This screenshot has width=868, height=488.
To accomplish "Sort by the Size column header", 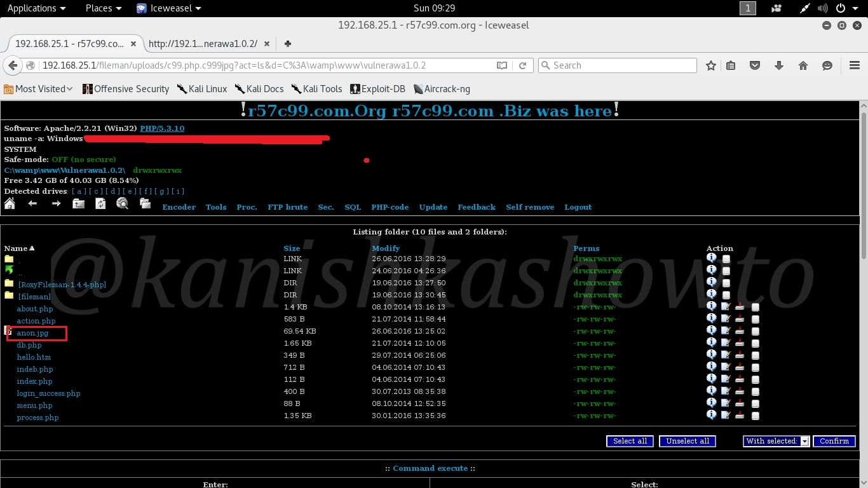I will [x=292, y=248].
